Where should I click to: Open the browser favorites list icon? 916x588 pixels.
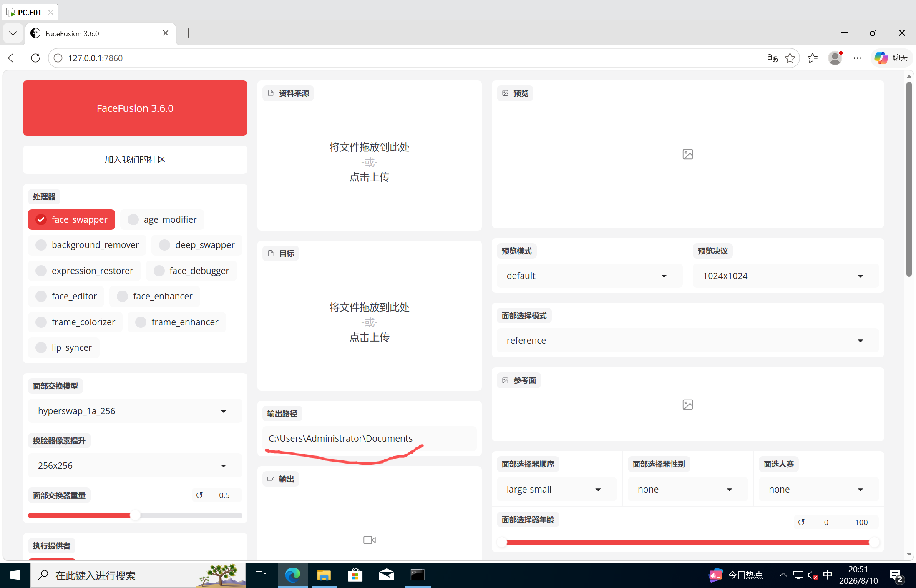coord(812,58)
